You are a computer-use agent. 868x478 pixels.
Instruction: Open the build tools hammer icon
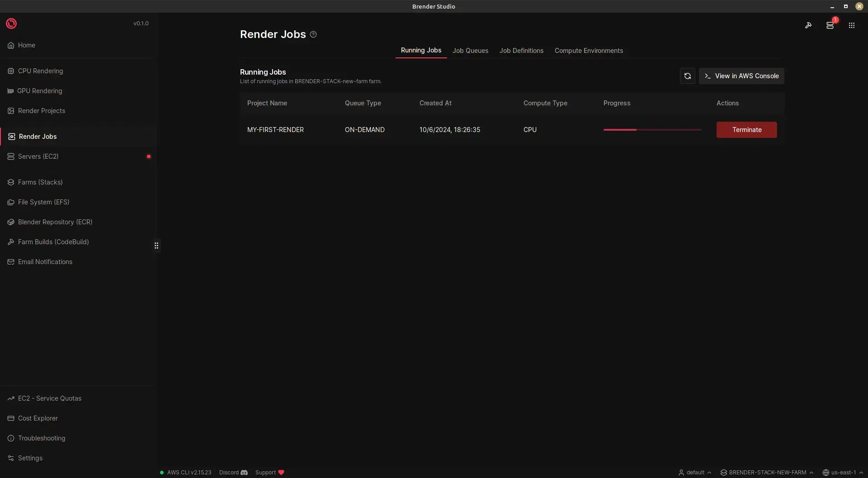tap(809, 25)
